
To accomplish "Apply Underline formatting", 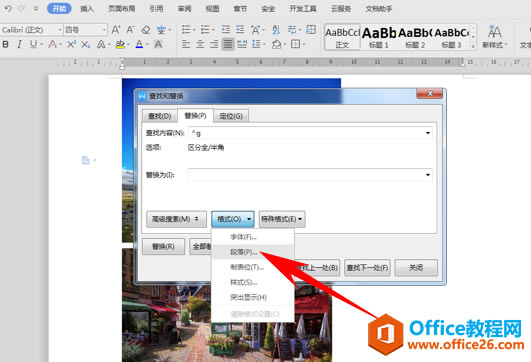I will [x=33, y=44].
